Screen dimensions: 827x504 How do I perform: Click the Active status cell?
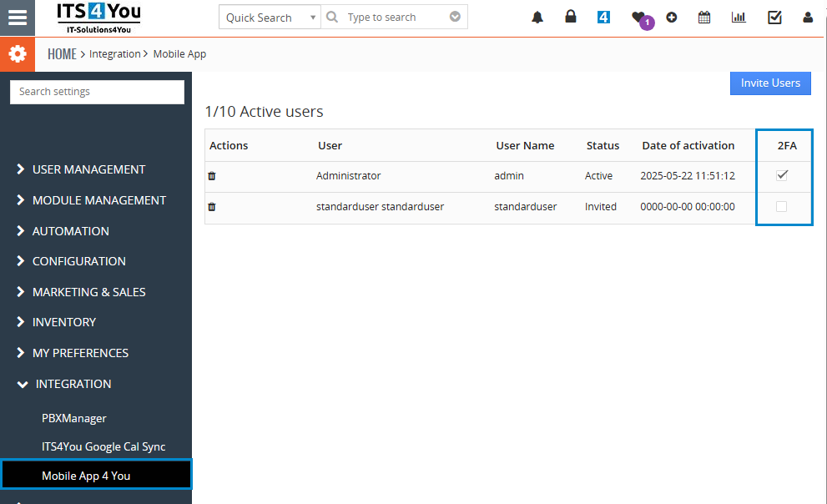(x=598, y=176)
